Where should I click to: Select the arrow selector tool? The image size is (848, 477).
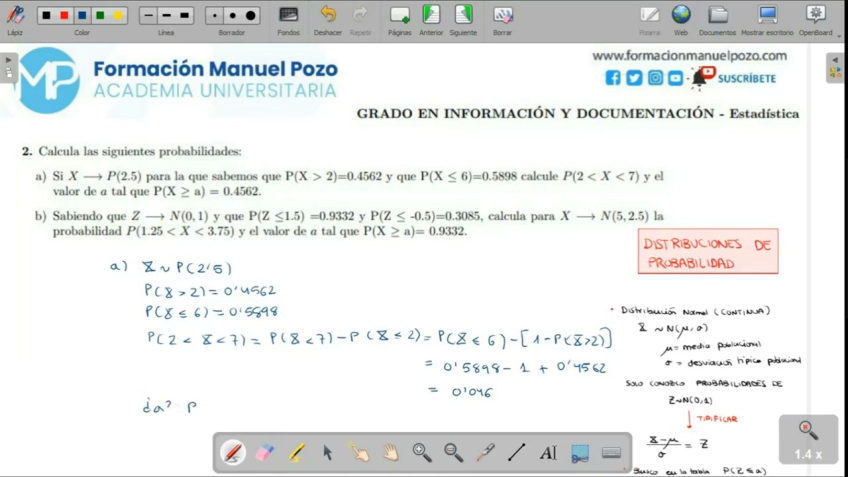[327, 453]
